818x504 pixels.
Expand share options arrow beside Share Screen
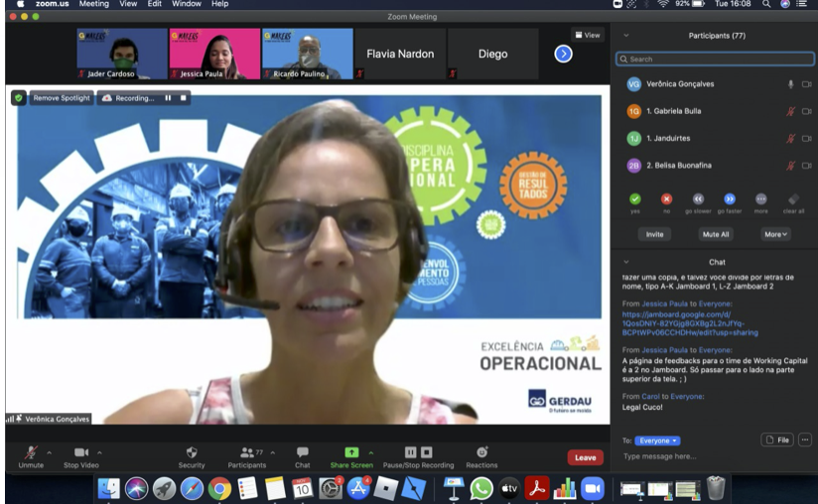click(x=371, y=452)
